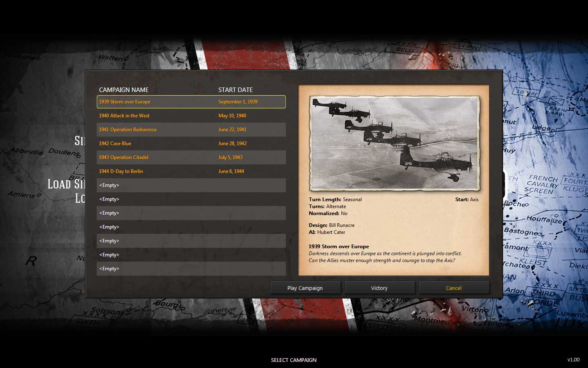Click the June 22, 1941 start date

point(232,130)
